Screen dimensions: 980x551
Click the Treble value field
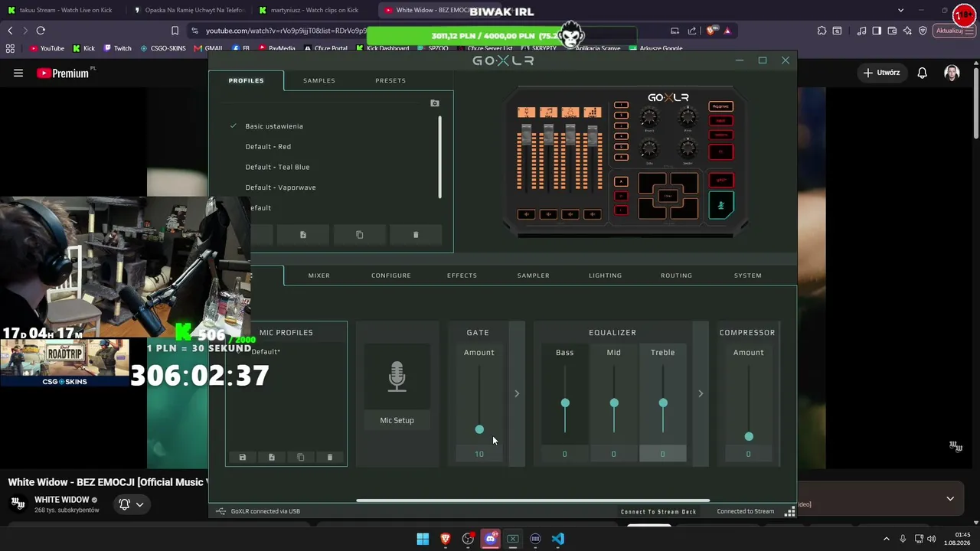pyautogui.click(x=663, y=455)
